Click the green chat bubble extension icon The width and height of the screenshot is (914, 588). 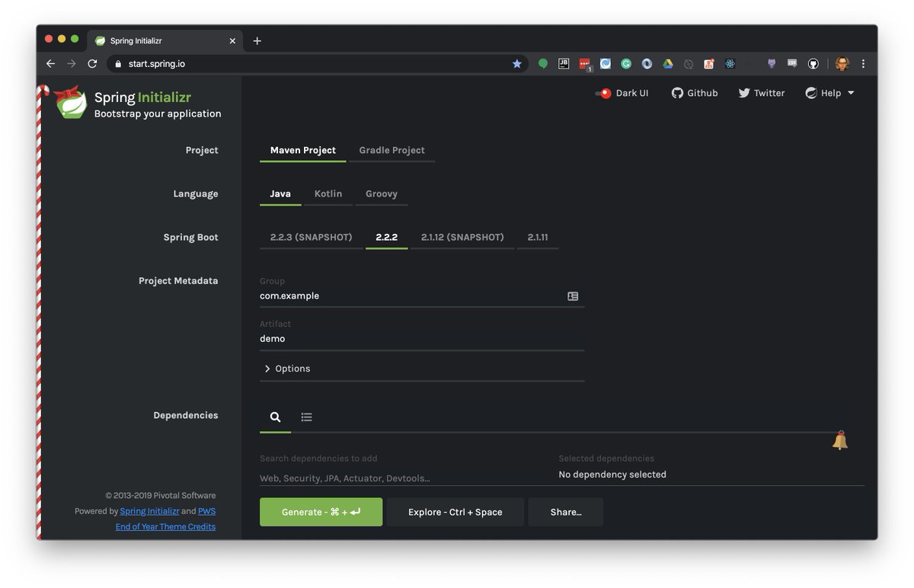pos(543,64)
